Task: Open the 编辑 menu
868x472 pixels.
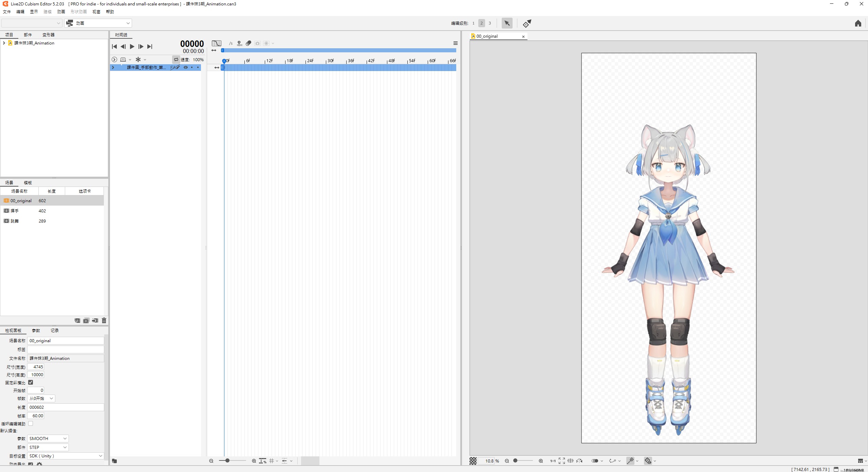Action: [20, 12]
